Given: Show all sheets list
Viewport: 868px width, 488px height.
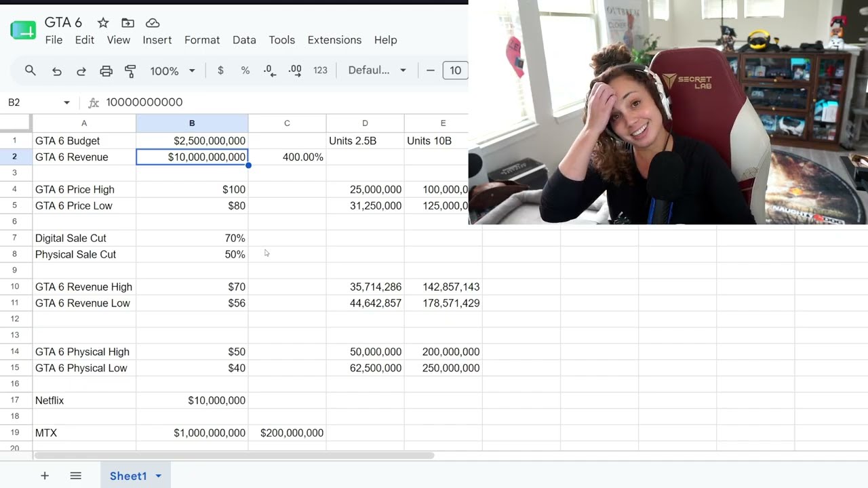Looking at the screenshot, I should (75, 476).
